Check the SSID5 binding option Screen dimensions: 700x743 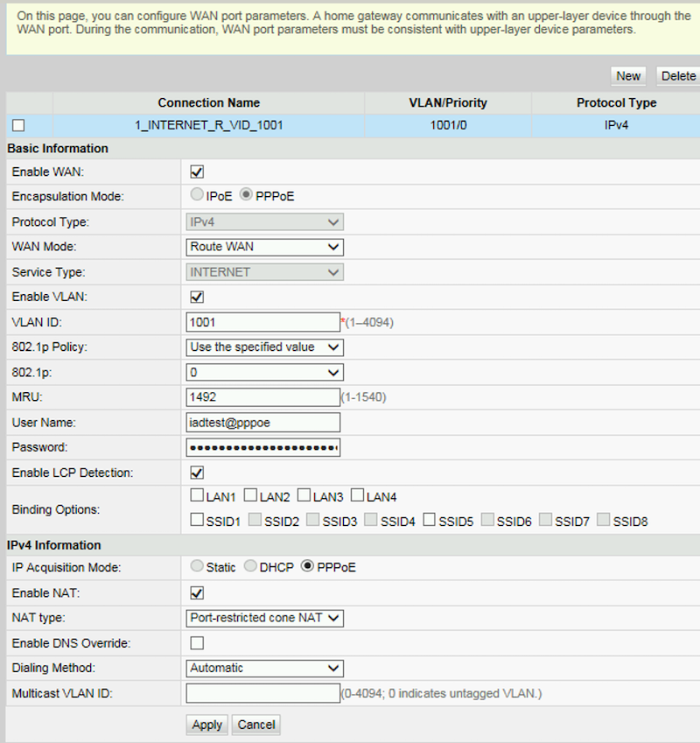click(430, 520)
